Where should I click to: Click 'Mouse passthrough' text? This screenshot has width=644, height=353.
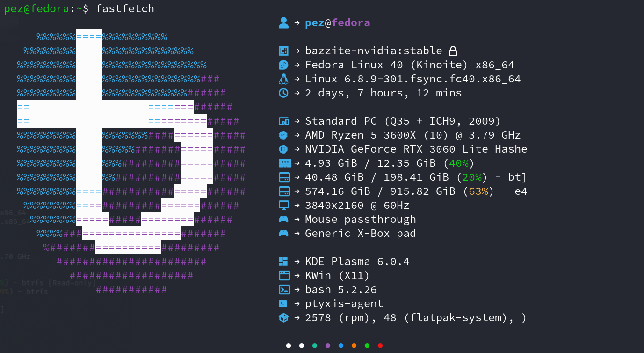361,219
